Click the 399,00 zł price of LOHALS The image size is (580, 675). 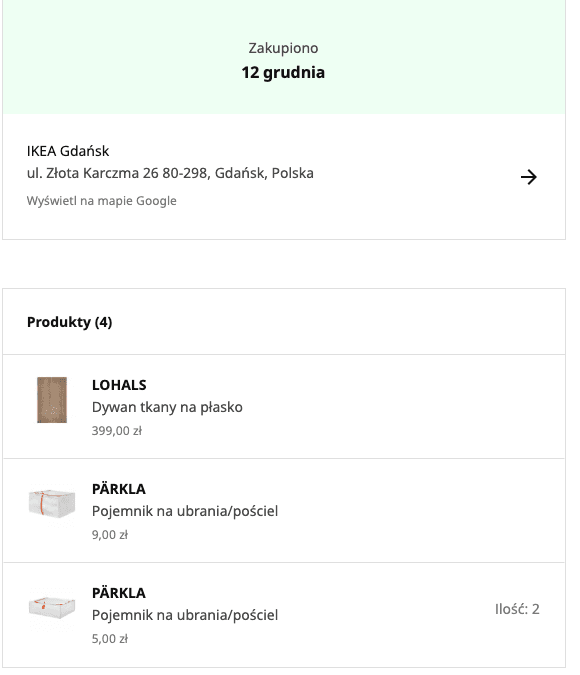tap(117, 431)
